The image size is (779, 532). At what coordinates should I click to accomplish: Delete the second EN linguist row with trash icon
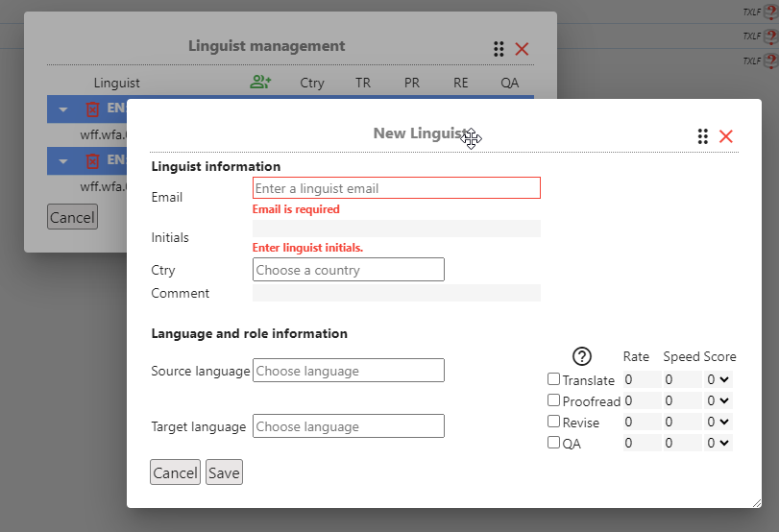click(x=92, y=161)
